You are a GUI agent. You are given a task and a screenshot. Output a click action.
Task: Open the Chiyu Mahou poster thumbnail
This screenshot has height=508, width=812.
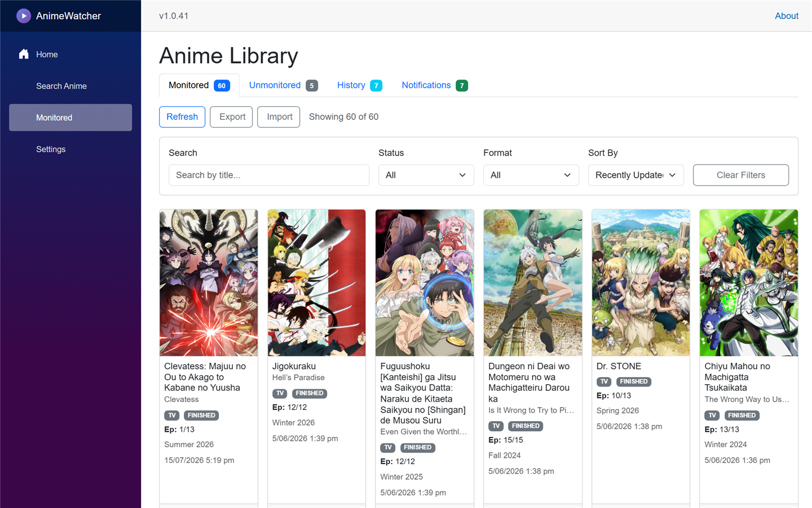[x=749, y=283]
